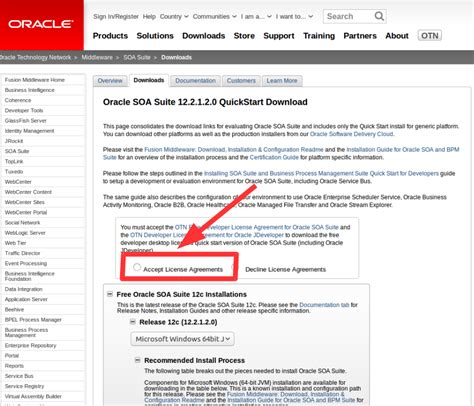
Task: Open Developer Tools in sidebar
Action: [x=24, y=110]
